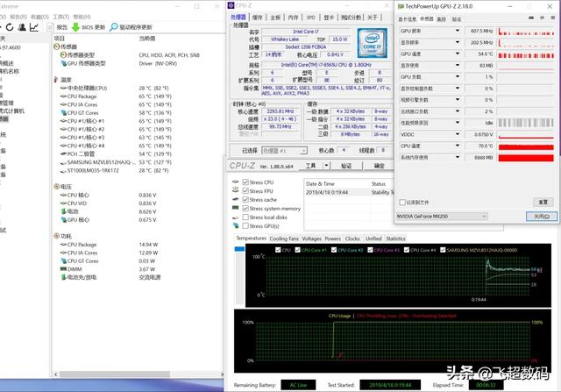
Task: Click the 电池 voltage row battery icon
Action: coord(64,211)
